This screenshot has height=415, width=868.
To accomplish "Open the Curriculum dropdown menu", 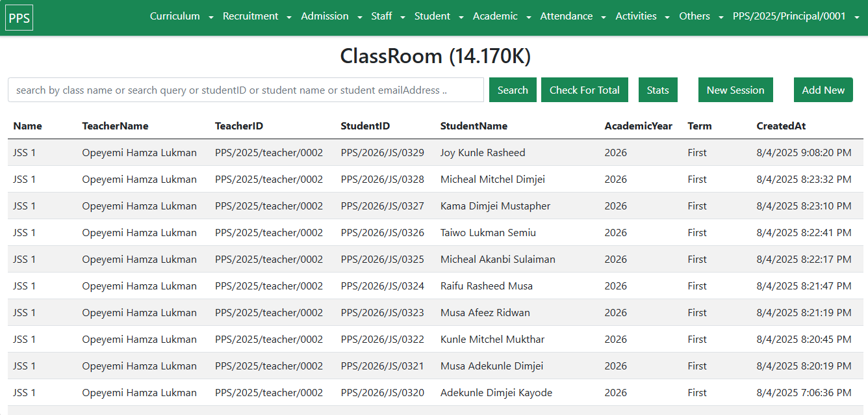I will [x=181, y=16].
